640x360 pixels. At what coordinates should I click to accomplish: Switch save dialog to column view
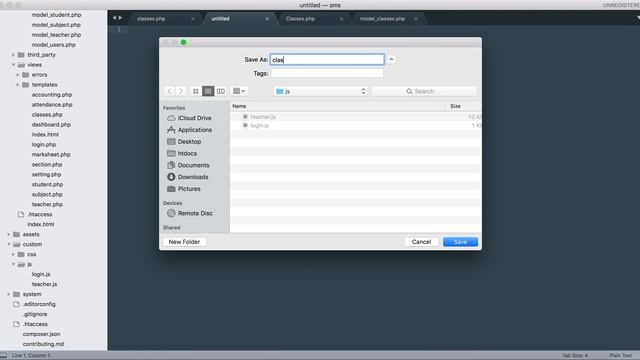[x=221, y=91]
